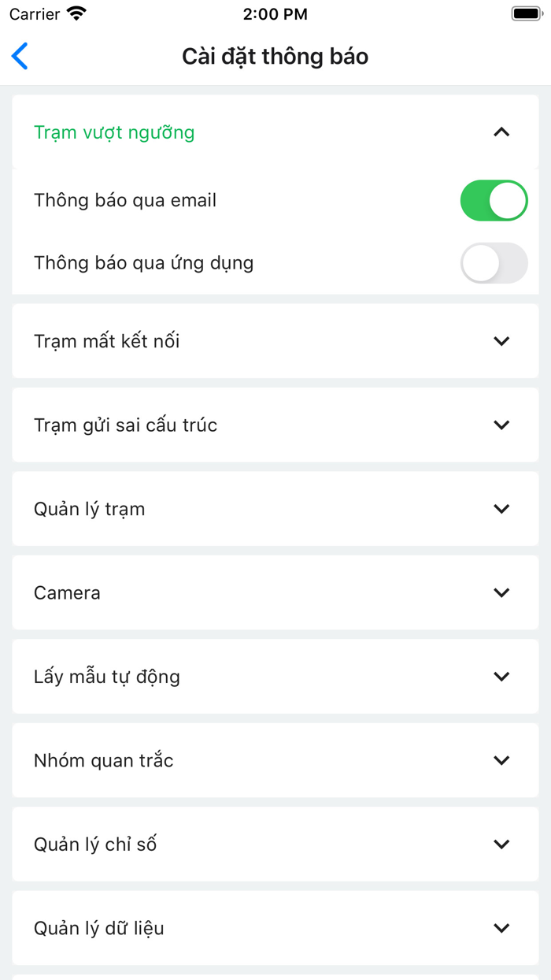The image size is (551, 980).
Task: Expand the "Lấy mẫu tự động" section
Action: coord(501,676)
